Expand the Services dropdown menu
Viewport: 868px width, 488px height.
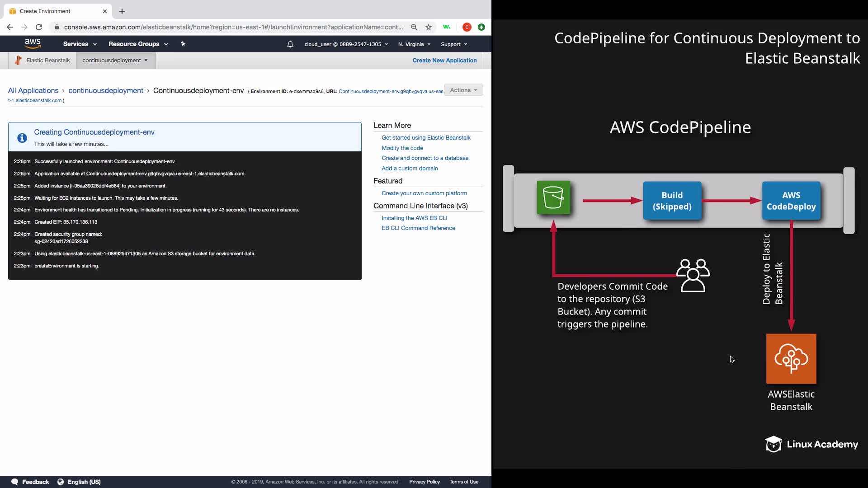pyautogui.click(x=80, y=44)
